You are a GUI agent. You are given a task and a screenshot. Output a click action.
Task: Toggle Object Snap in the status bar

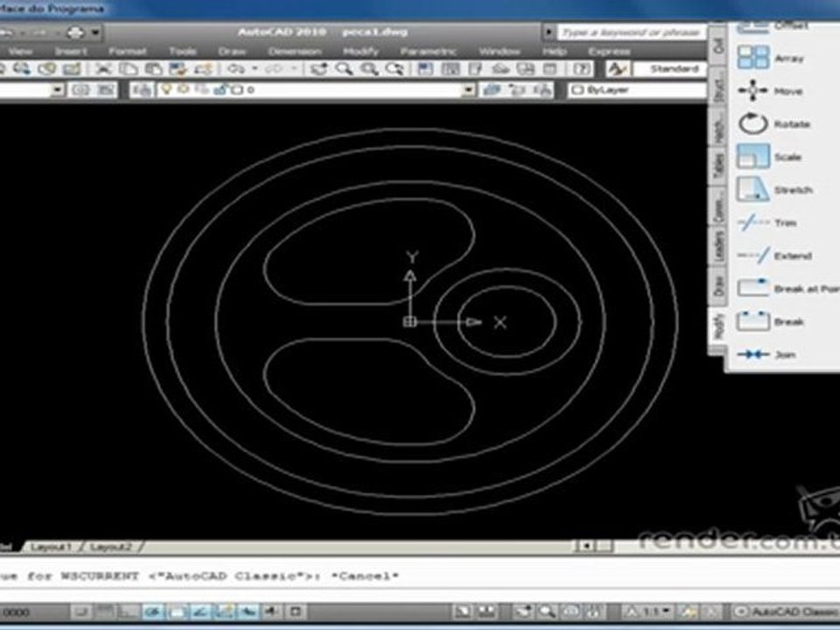pos(177,612)
